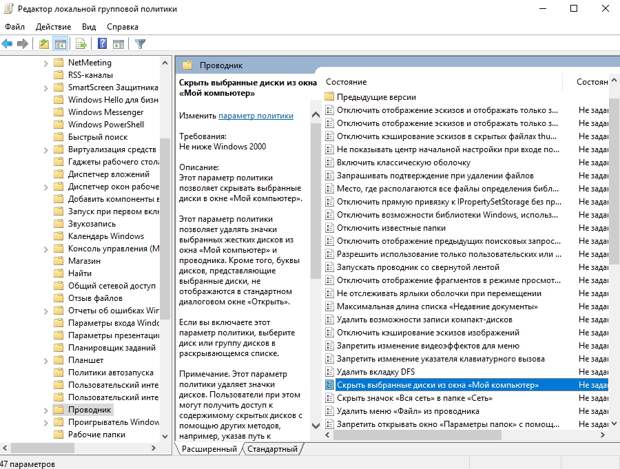Click the policy icon beside Удалить вкладку DFS
Screen dimensions: 620x469
[x=329, y=372]
